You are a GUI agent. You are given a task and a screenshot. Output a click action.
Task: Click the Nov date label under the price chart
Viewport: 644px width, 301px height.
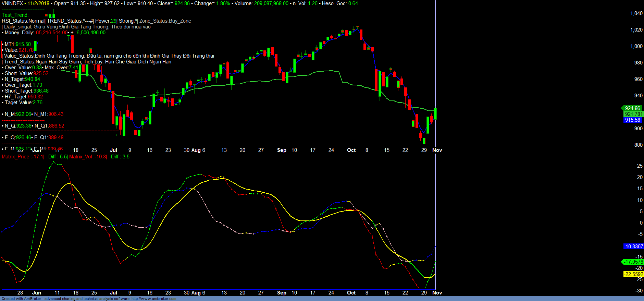pyautogui.click(x=437, y=150)
